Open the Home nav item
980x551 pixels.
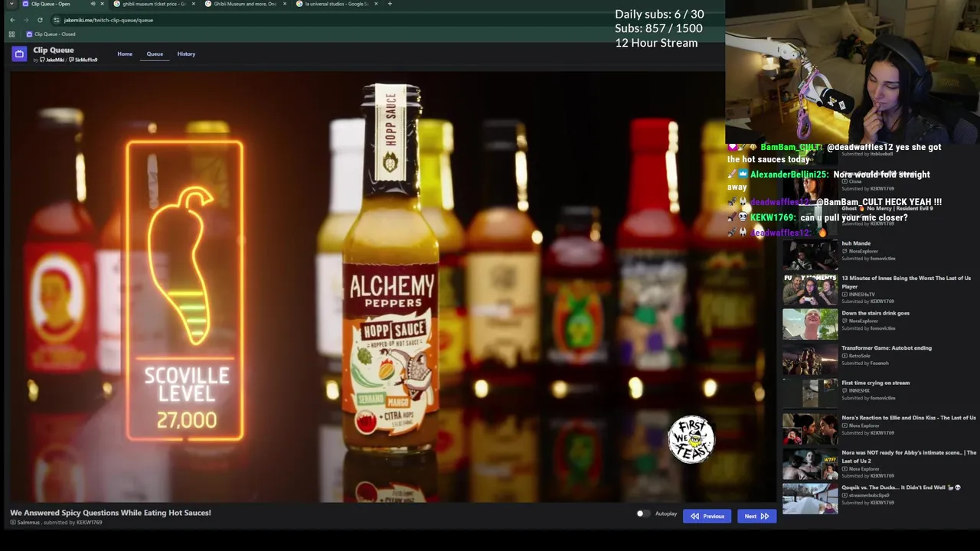[x=125, y=54]
